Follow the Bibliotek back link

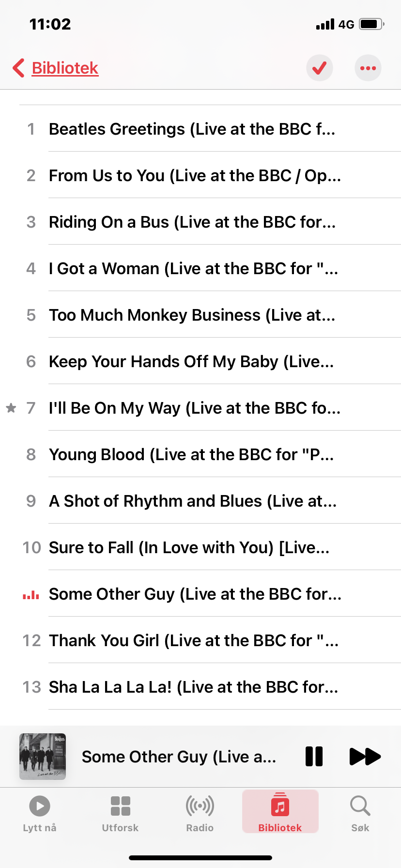point(65,68)
